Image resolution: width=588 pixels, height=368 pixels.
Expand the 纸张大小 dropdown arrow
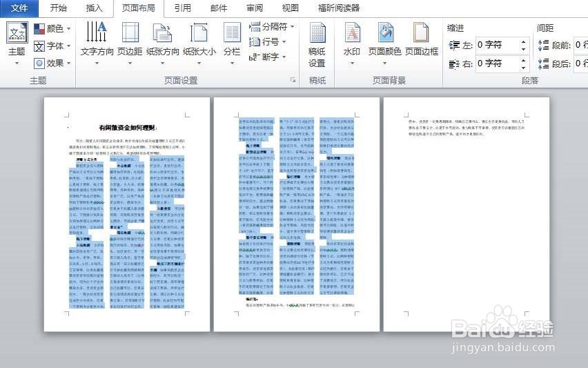[199, 64]
